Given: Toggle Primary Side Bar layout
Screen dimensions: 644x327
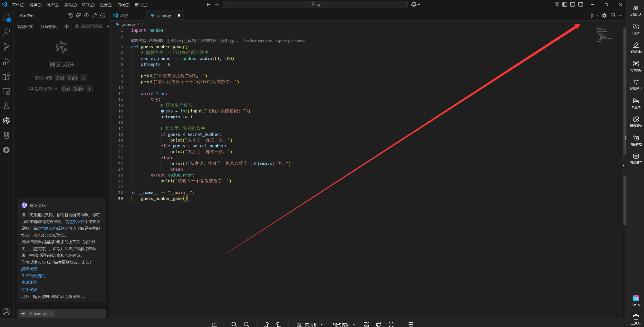Looking at the screenshot, I should pyautogui.click(x=564, y=4).
